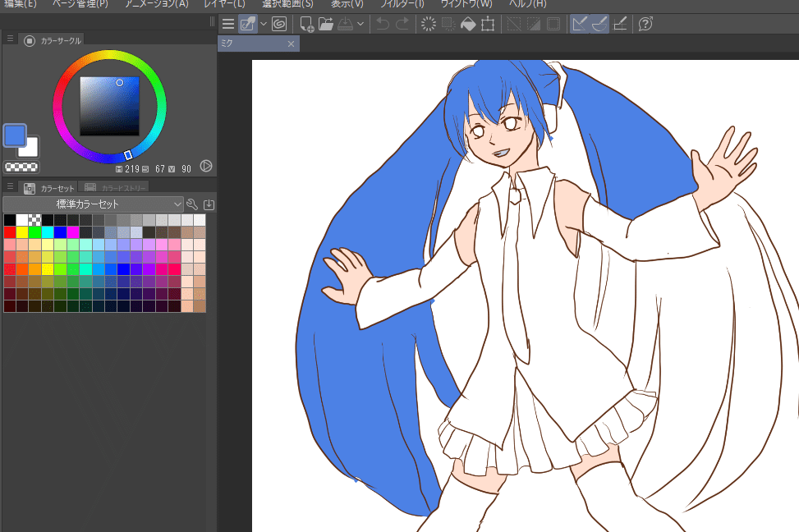
Task: Click the Scale/Rotate transform icon
Action: pyautogui.click(x=488, y=24)
